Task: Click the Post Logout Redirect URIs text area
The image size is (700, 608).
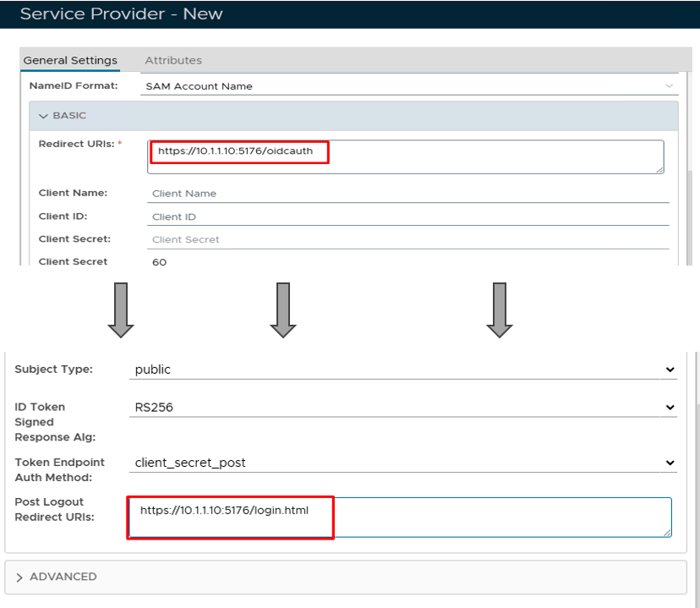Action: 399,517
